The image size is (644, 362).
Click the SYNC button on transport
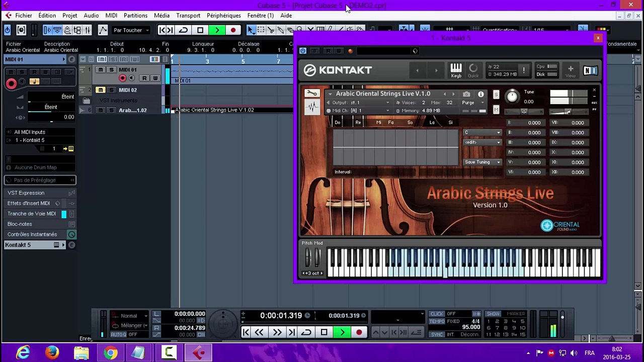437,334
